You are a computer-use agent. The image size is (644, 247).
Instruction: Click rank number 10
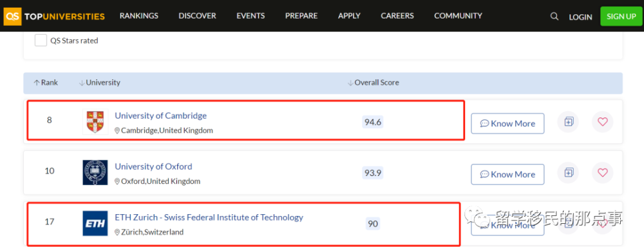coord(50,171)
